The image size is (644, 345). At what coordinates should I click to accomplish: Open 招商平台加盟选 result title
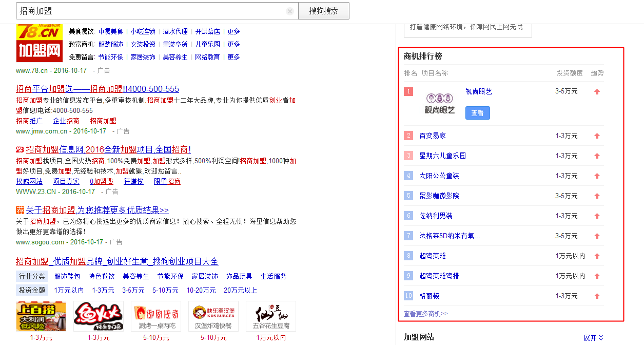pyautogui.click(x=97, y=89)
